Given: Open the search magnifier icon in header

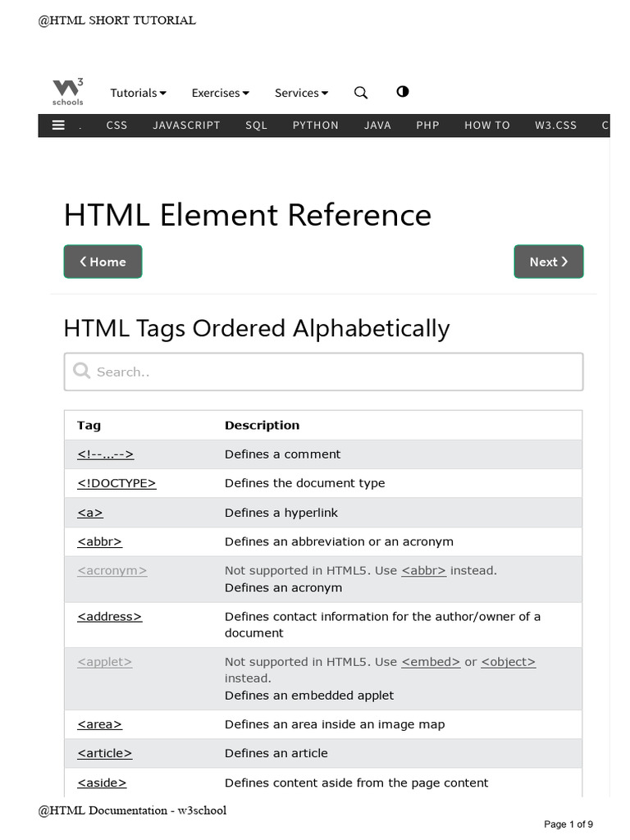Looking at the screenshot, I should [360, 93].
